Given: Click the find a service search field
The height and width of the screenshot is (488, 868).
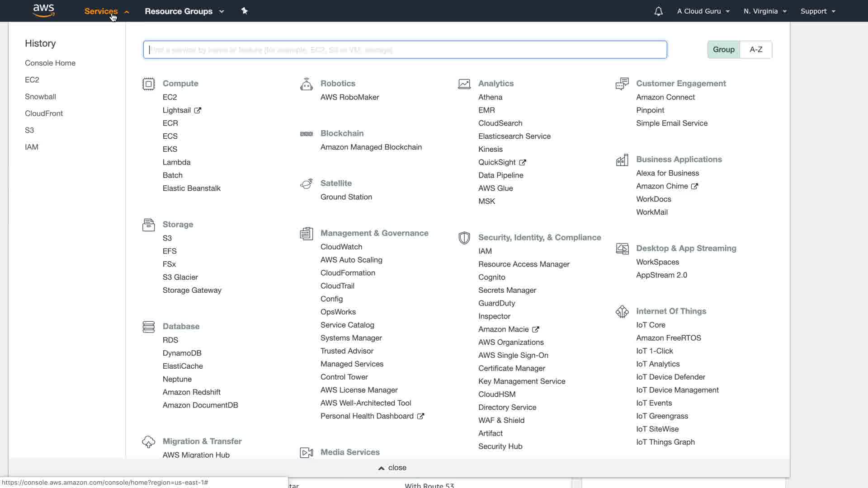Looking at the screenshot, I should click(405, 50).
